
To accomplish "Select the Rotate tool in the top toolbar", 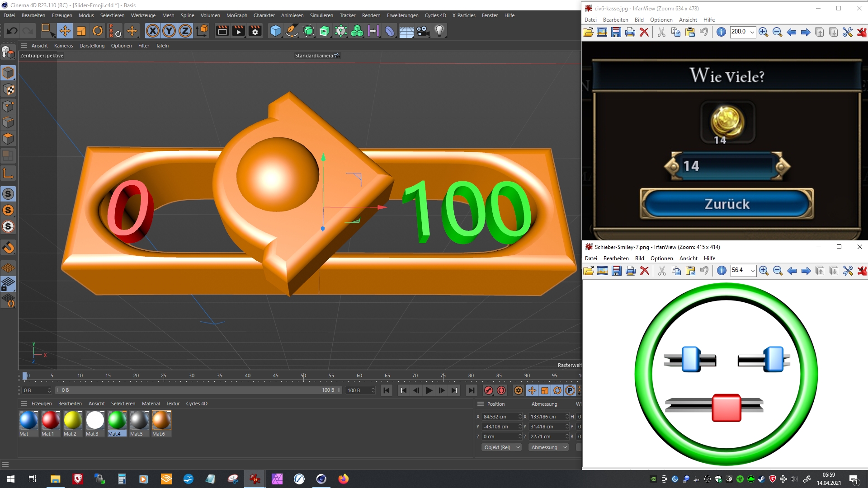I will coord(98,31).
